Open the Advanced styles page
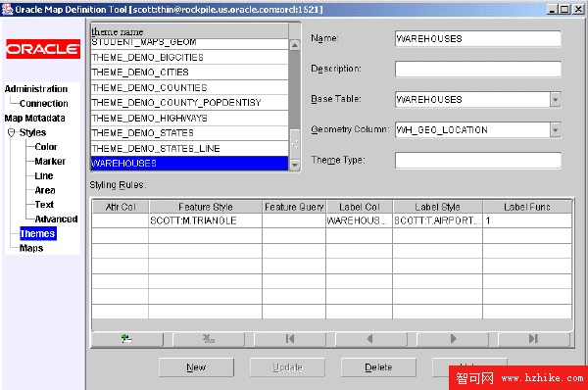The width and height of the screenshot is (588, 390). pos(56,219)
